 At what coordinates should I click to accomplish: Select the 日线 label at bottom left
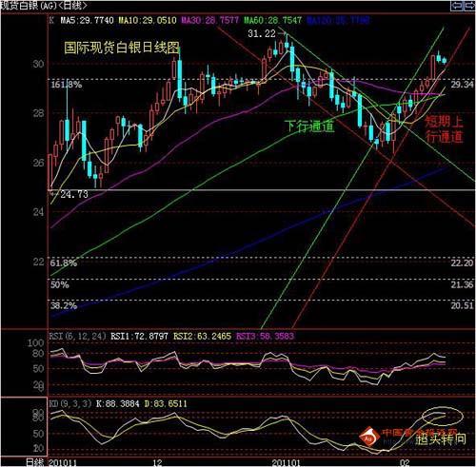[34, 462]
